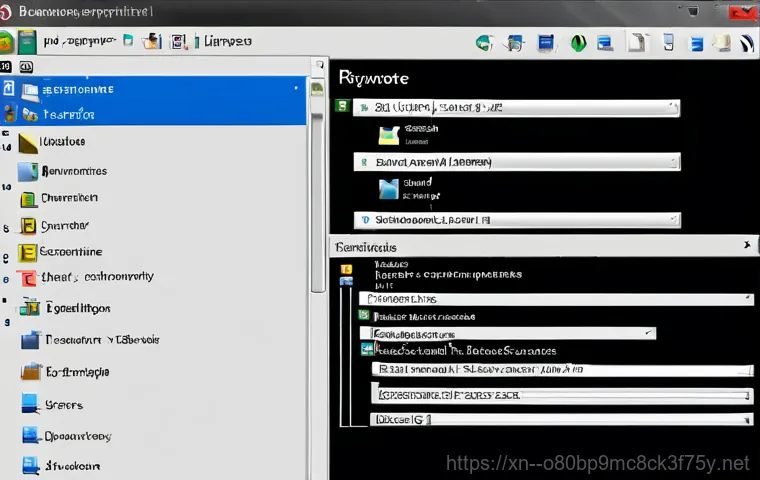
Task: Click the yellow square icon in left list
Action: [x=27, y=253]
